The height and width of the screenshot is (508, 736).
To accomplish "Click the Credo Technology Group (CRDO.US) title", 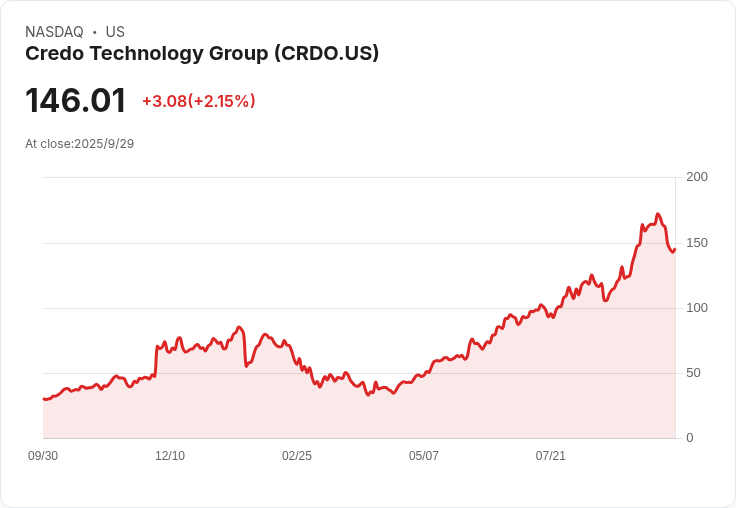I will 202,54.
